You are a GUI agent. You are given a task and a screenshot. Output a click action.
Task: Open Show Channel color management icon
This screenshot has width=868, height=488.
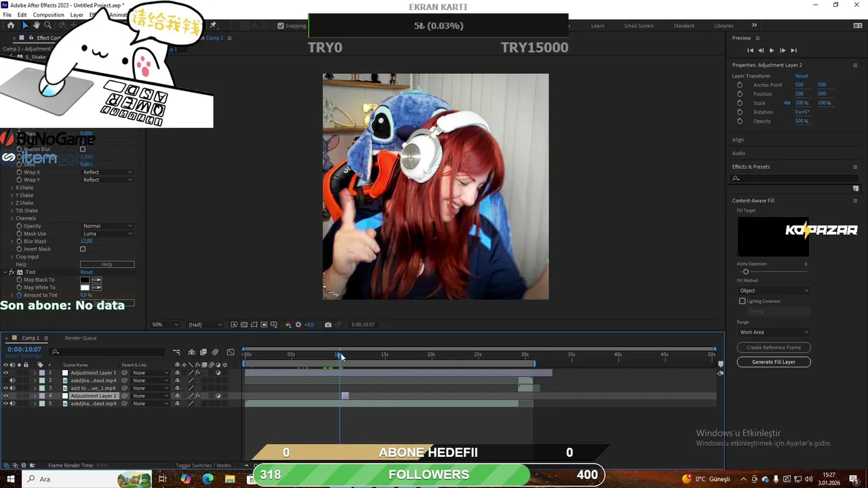click(288, 325)
